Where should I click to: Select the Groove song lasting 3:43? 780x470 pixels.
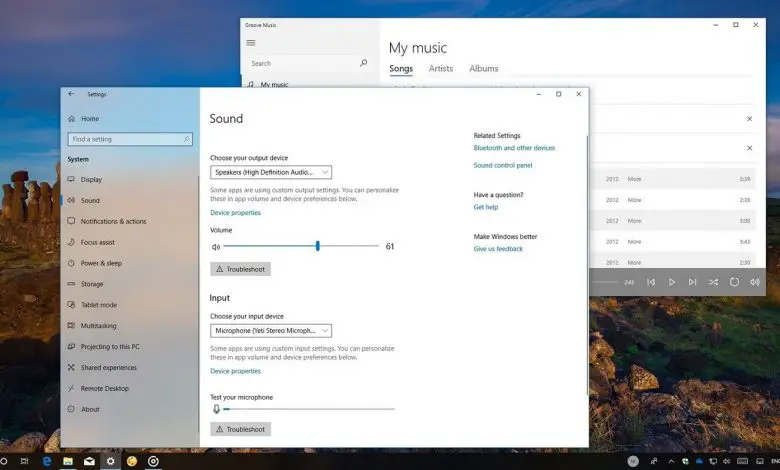click(672, 242)
